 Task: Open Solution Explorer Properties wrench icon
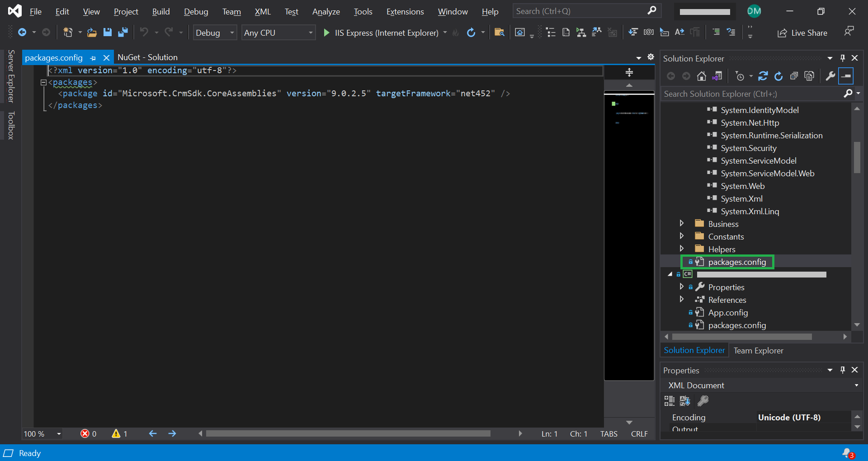[x=830, y=76]
